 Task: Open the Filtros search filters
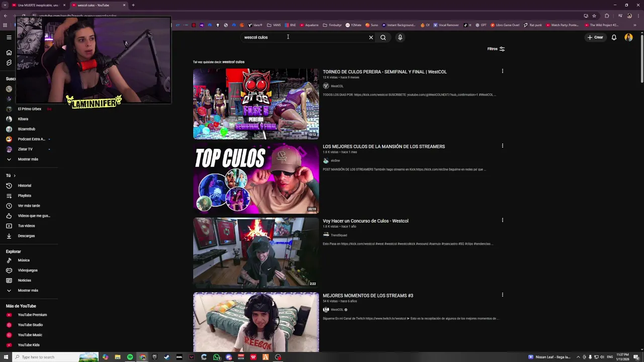coord(496,49)
